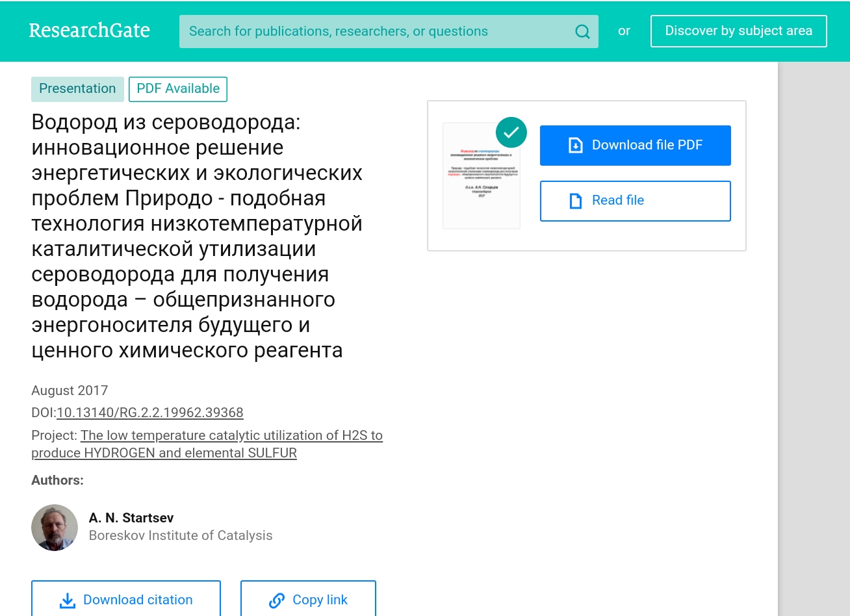Screen dimensions: 850x616
Task: Click the gray vertical scrollbar area at right
Action: tap(814, 338)
